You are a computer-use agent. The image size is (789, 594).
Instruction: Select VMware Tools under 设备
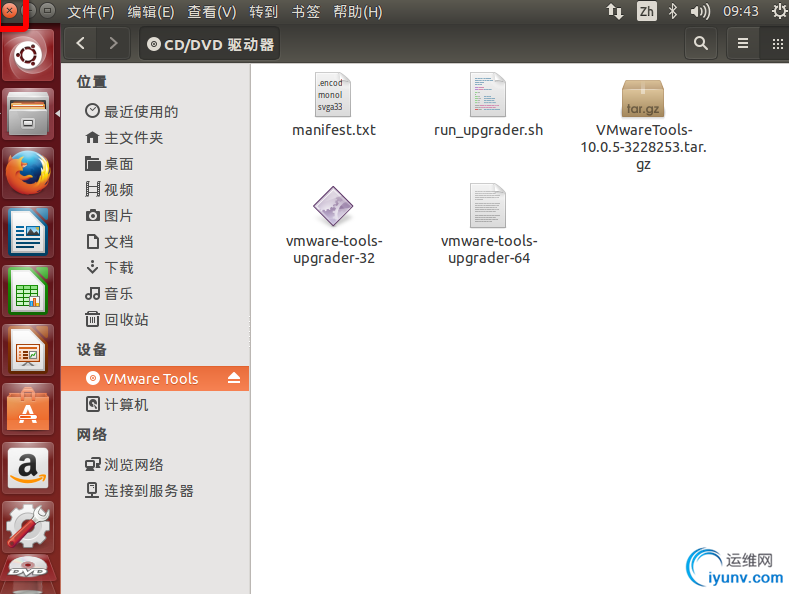click(x=155, y=378)
